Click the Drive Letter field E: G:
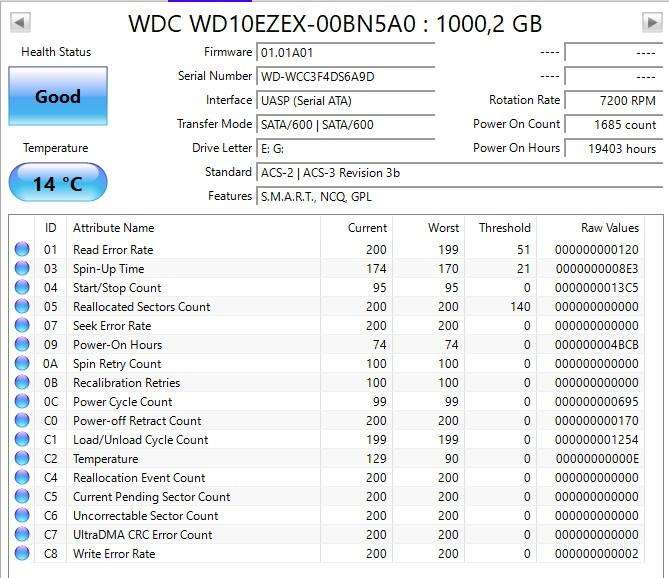 346,148
